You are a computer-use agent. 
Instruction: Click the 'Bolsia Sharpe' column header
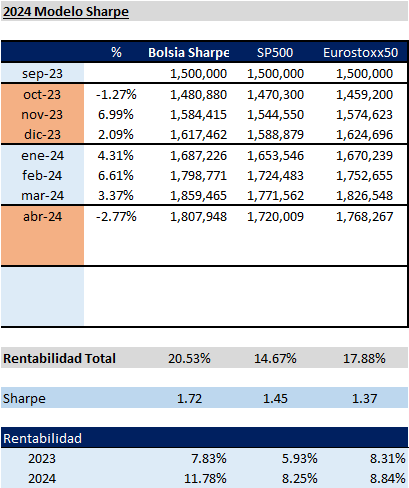tap(189, 52)
